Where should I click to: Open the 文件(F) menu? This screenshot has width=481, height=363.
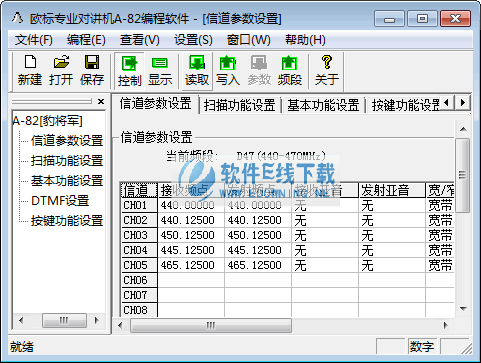(33, 40)
